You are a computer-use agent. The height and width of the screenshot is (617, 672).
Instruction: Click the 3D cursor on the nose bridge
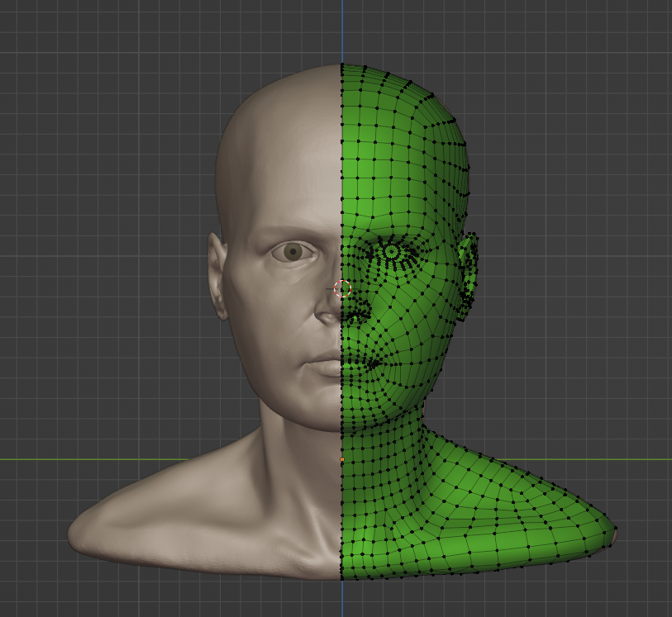pos(342,288)
